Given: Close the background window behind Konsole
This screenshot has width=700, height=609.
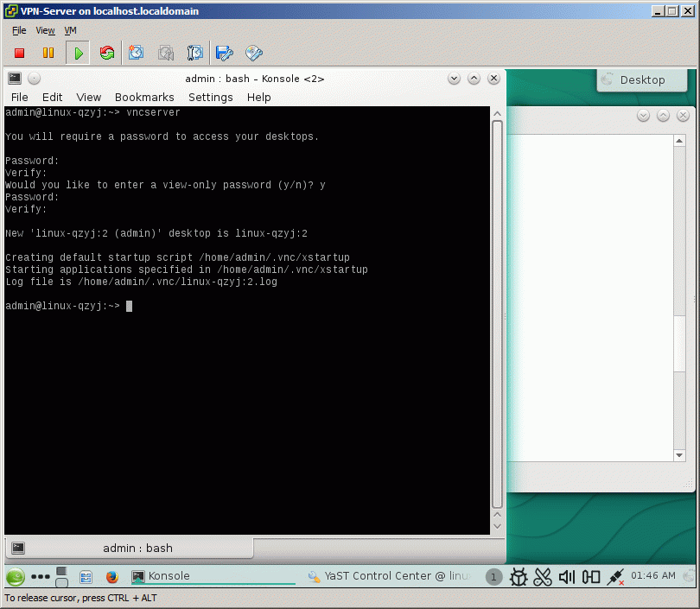Looking at the screenshot, I should tap(683, 116).
